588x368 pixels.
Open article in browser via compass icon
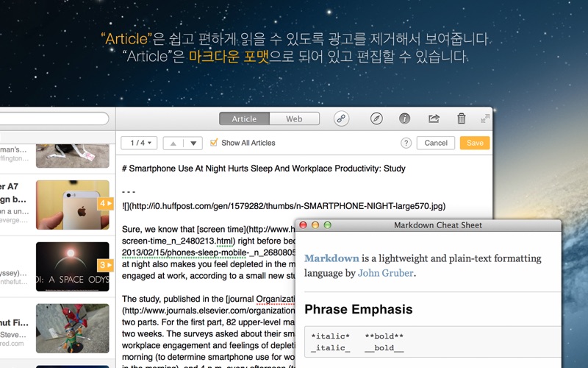point(376,118)
